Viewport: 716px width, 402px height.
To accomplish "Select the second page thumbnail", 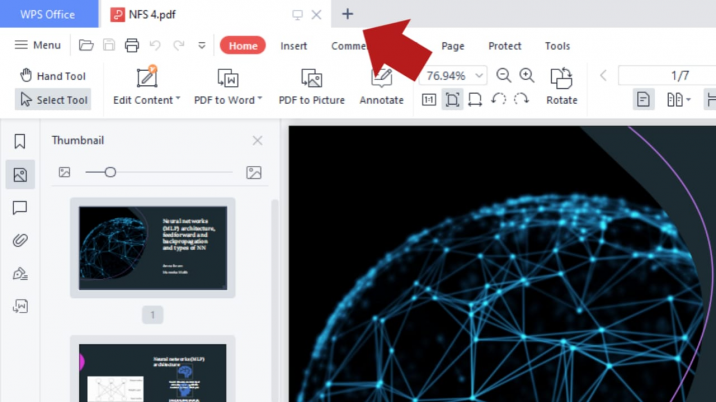I will click(153, 369).
